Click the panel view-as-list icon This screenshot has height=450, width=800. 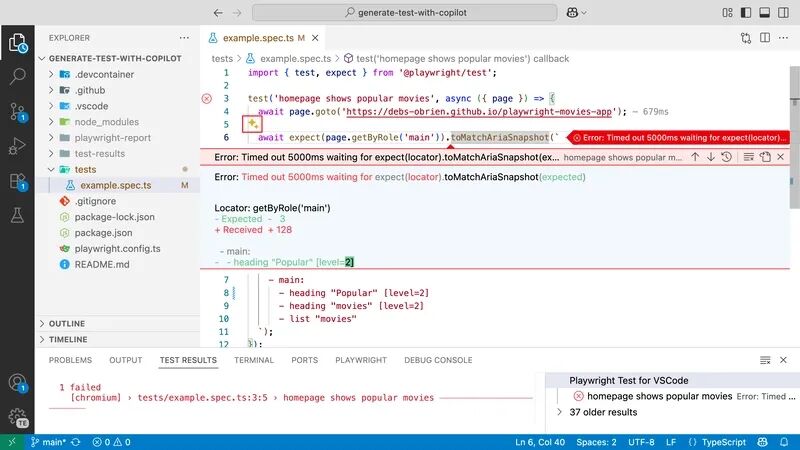765,360
